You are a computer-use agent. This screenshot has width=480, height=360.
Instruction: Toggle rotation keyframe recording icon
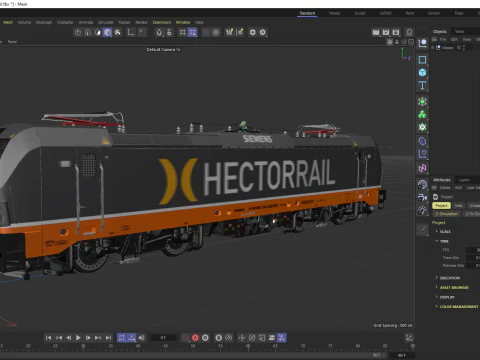tap(252, 338)
